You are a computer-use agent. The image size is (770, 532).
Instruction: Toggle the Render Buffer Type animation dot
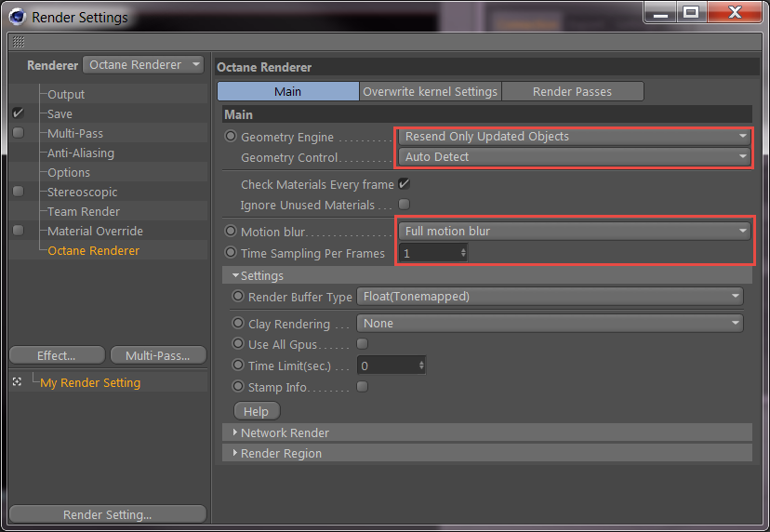pyautogui.click(x=238, y=296)
